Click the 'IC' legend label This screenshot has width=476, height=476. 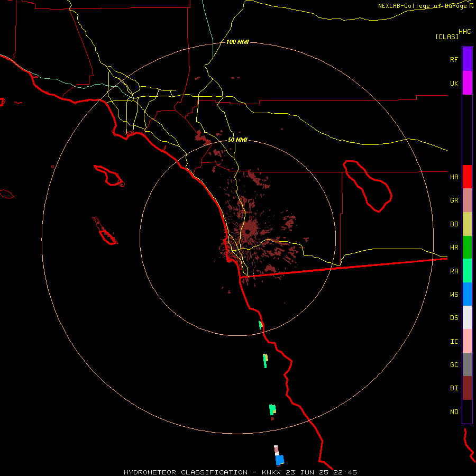click(x=454, y=342)
